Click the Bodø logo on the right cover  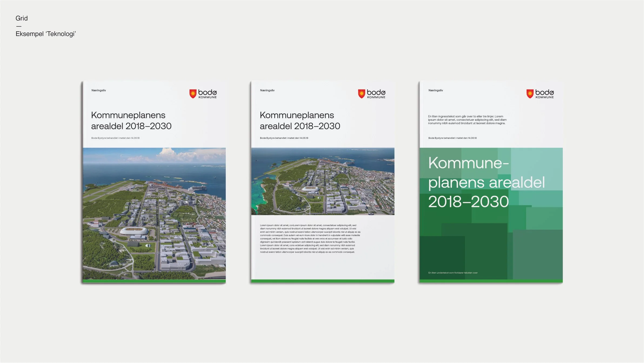pyautogui.click(x=540, y=94)
